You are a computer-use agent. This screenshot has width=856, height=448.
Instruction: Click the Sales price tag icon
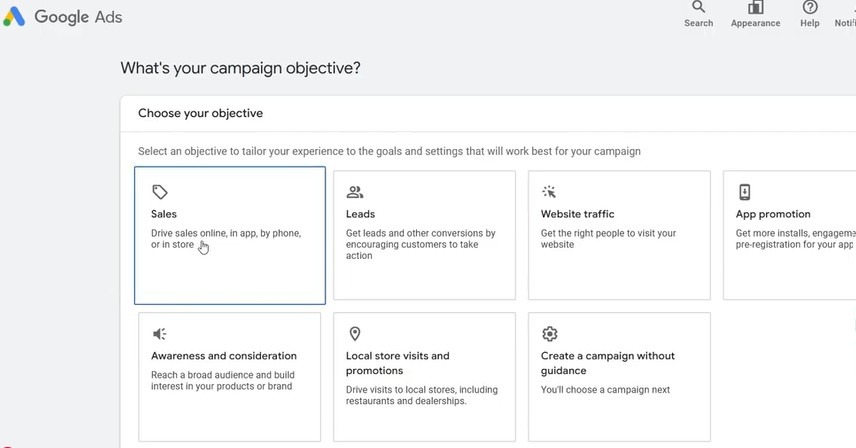point(160,192)
